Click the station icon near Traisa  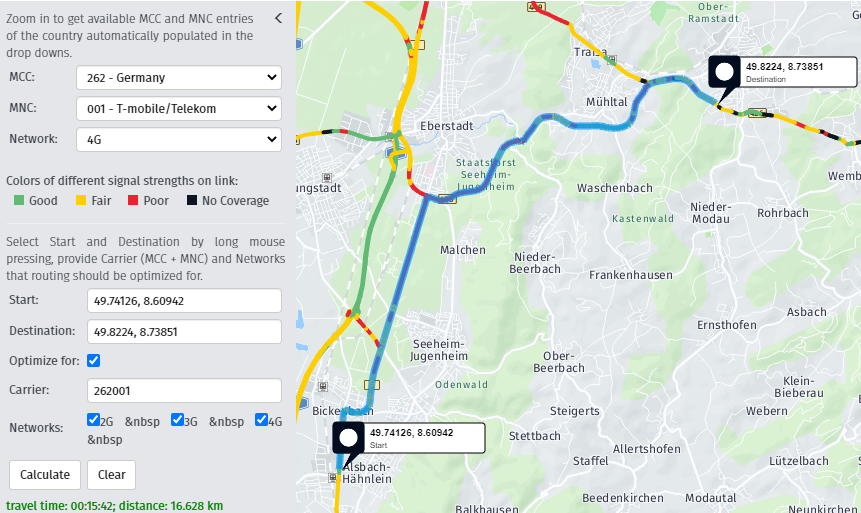613,59
